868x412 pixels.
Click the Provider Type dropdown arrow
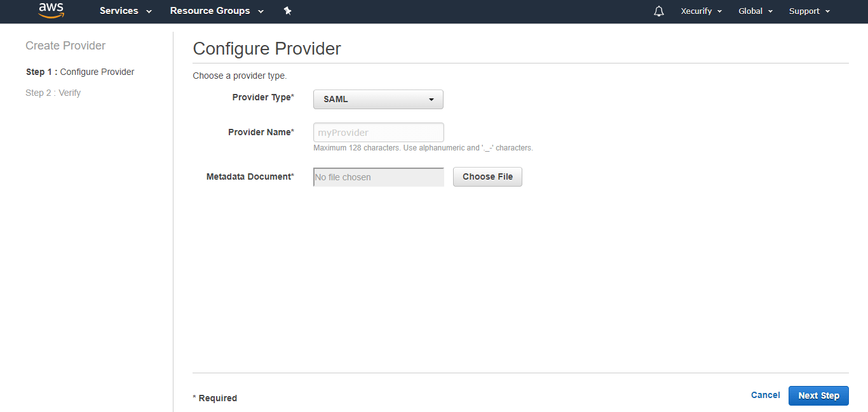[x=431, y=99]
